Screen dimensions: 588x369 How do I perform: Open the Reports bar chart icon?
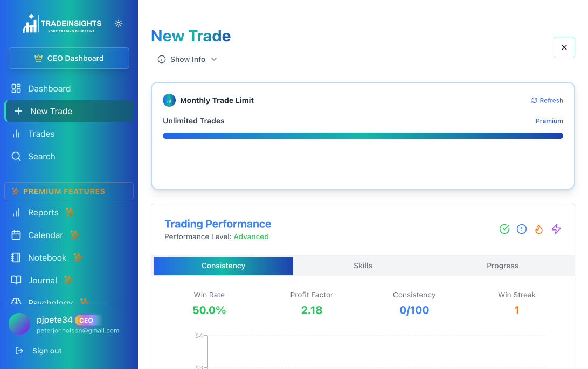point(16,212)
